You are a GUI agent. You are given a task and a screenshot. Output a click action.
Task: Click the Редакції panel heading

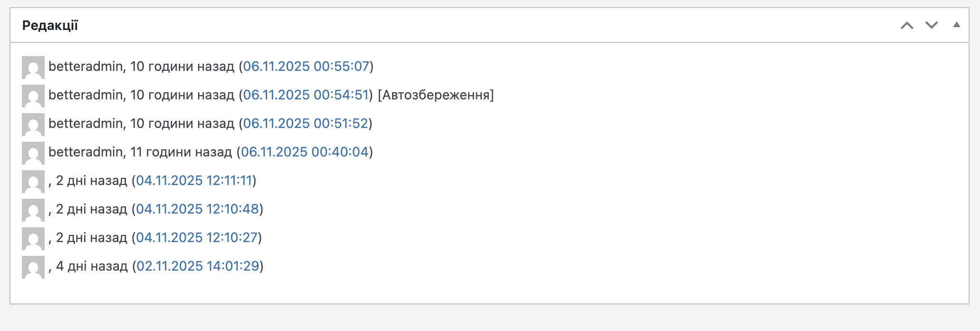50,26
